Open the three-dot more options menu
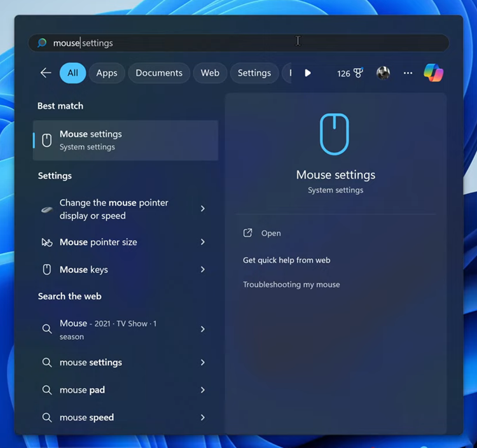 408,73
